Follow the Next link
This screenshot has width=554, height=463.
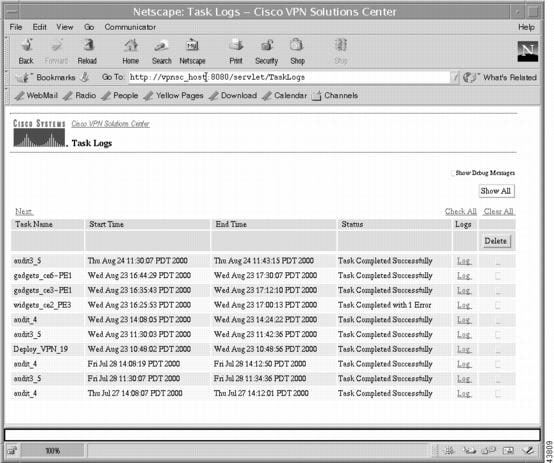[24, 212]
